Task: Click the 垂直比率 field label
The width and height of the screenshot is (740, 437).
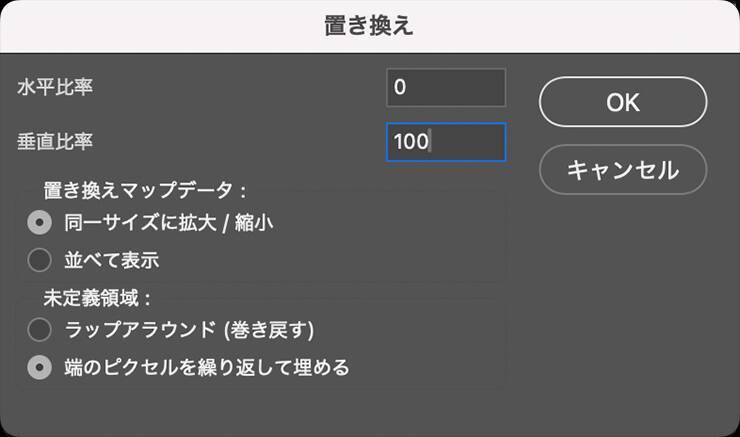Action: (56, 142)
